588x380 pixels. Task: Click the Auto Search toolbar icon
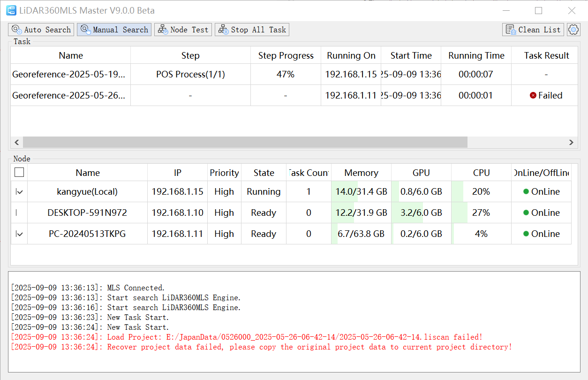click(16, 30)
